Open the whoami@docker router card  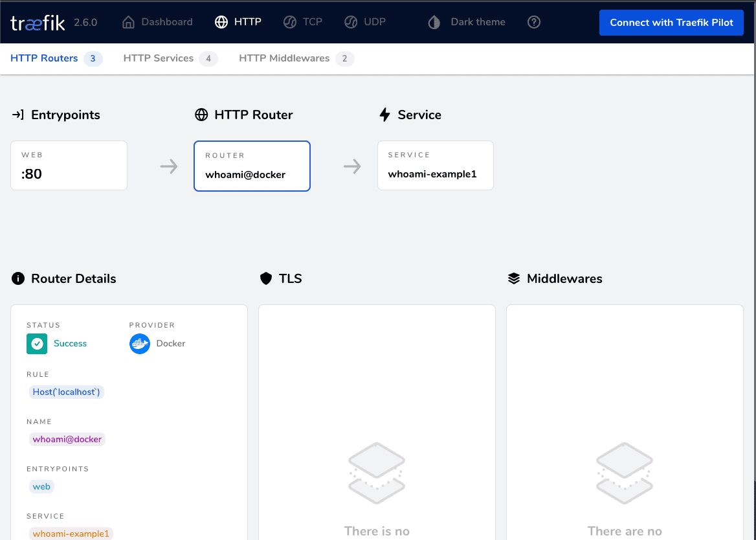click(x=252, y=166)
